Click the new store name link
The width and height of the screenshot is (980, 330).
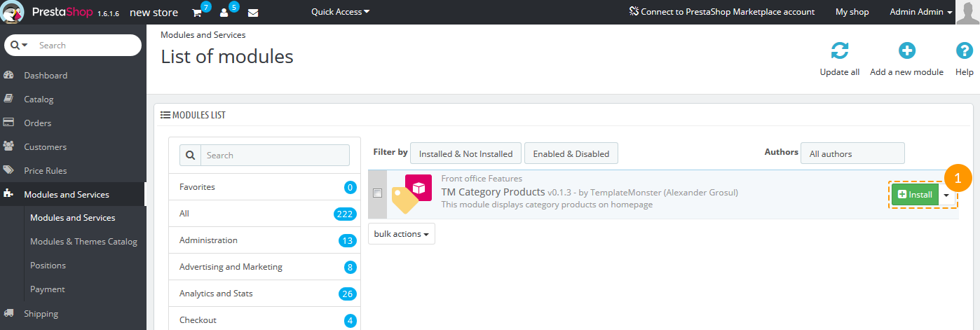(x=154, y=12)
